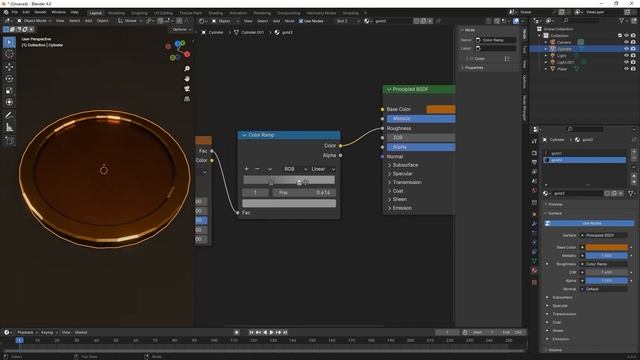Viewport: 640px width, 360px height.
Task: Select the first material slot in the slot list
Action: (584, 153)
